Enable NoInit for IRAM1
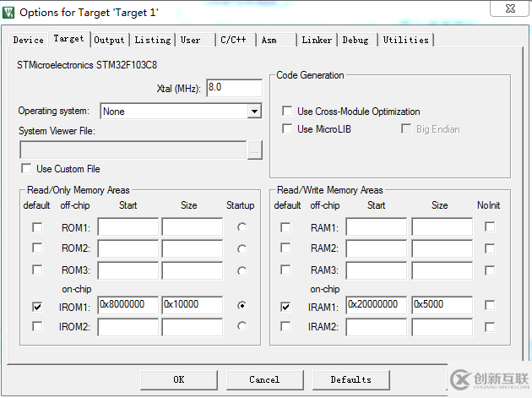532x398 pixels. [x=490, y=305]
